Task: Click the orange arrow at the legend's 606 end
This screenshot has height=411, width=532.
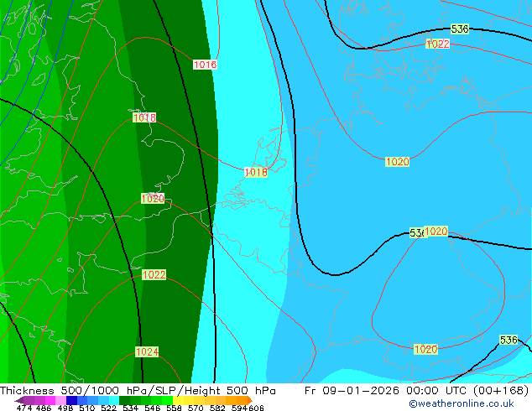Action: pos(250,400)
